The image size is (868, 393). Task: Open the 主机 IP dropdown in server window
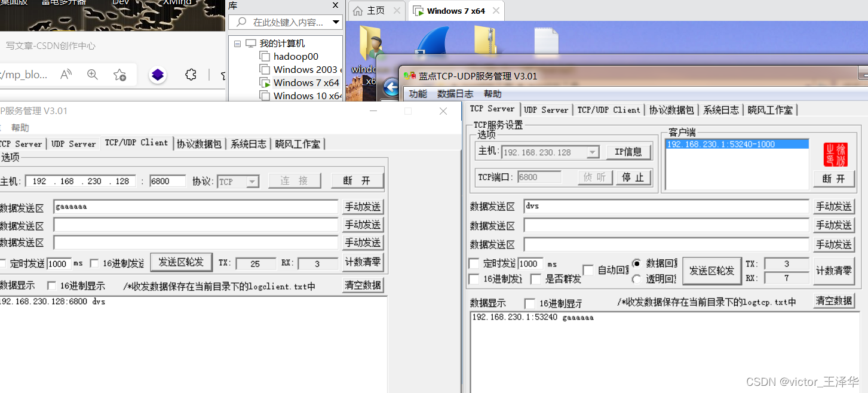coord(593,152)
